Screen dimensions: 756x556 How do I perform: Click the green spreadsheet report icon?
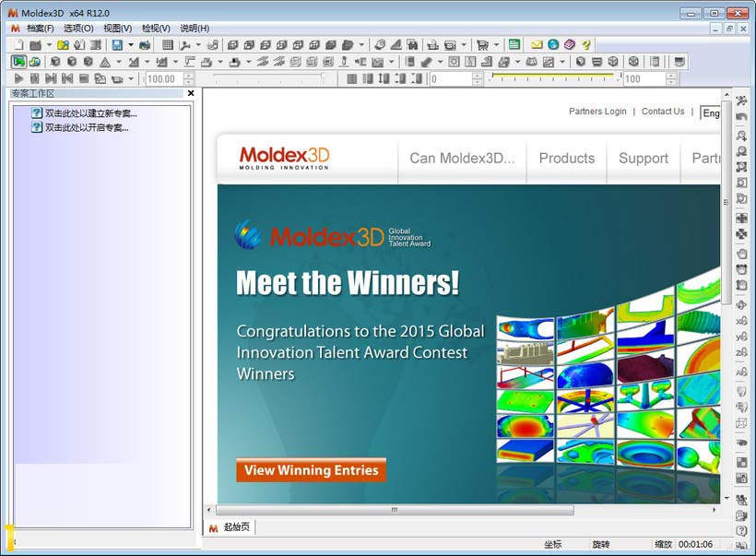(x=514, y=45)
